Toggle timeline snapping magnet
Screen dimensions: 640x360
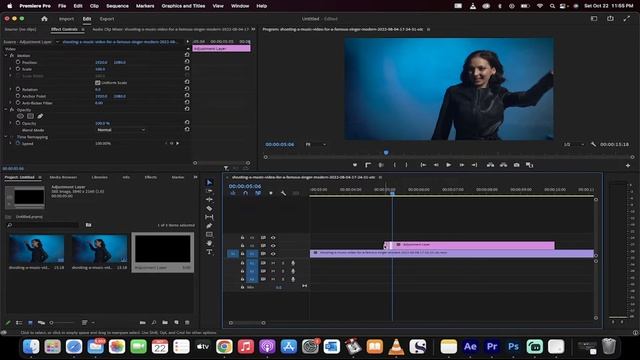245,193
